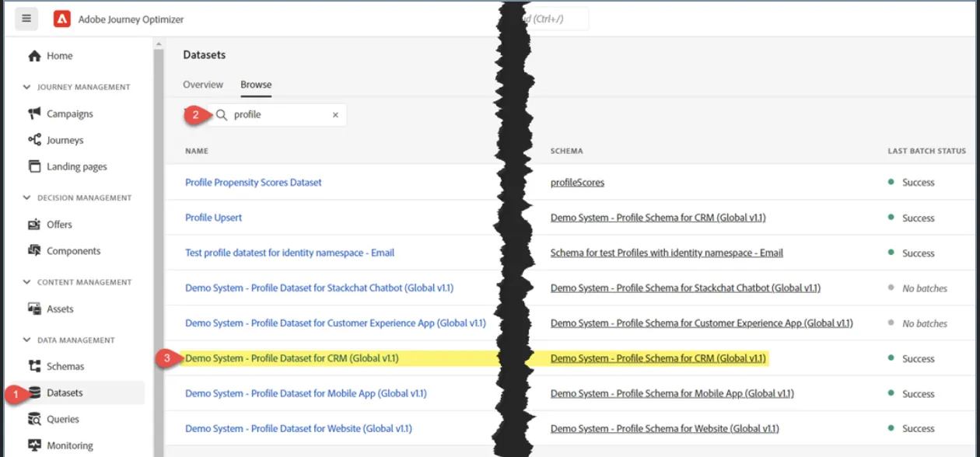Image resolution: width=980 pixels, height=457 pixels.
Task: Open the Queries icon
Action: point(34,419)
